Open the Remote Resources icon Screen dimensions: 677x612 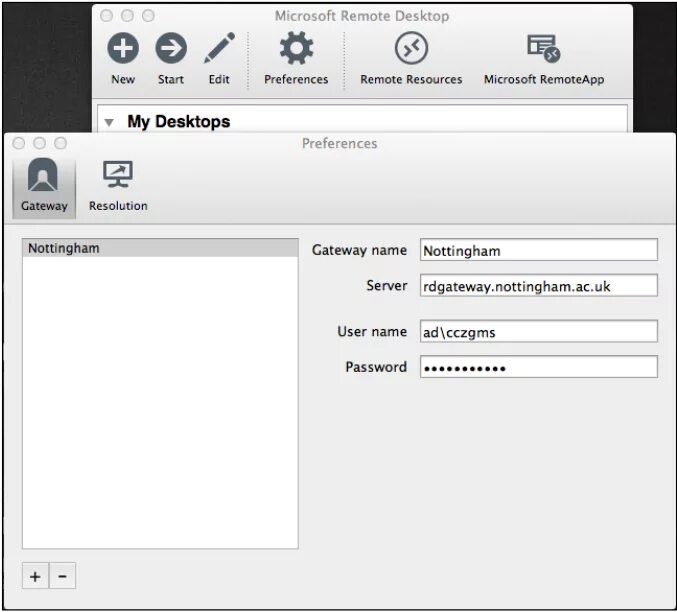[411, 48]
